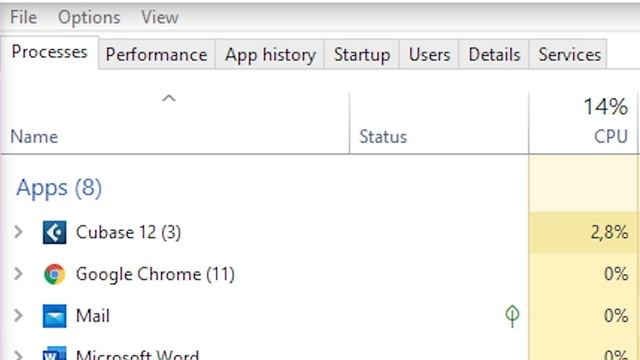Open the Users tab
Screen dimensions: 640x360
[429, 54]
